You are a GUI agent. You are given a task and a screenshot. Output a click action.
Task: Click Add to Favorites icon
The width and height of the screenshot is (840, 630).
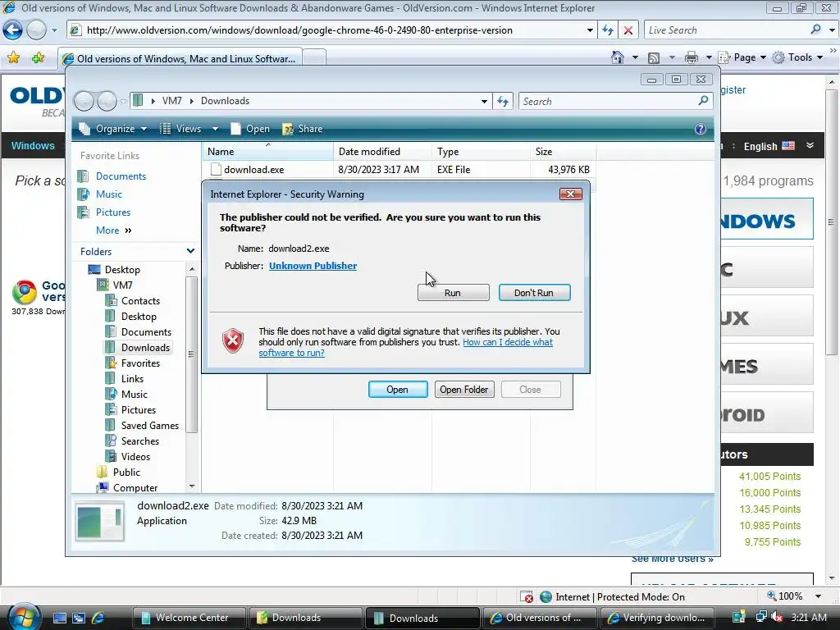pyautogui.click(x=38, y=57)
